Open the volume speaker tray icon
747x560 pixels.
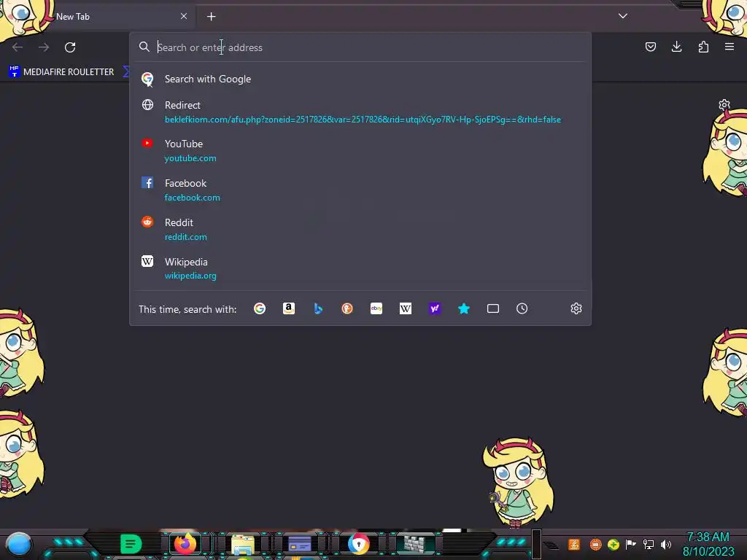[x=666, y=544]
